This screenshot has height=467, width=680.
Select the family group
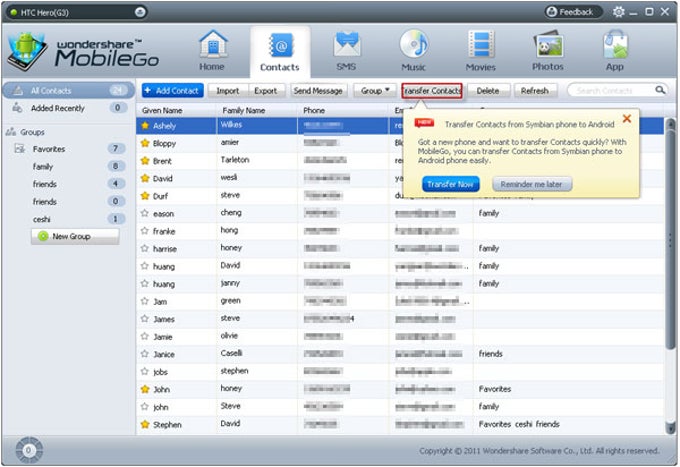[69, 167]
